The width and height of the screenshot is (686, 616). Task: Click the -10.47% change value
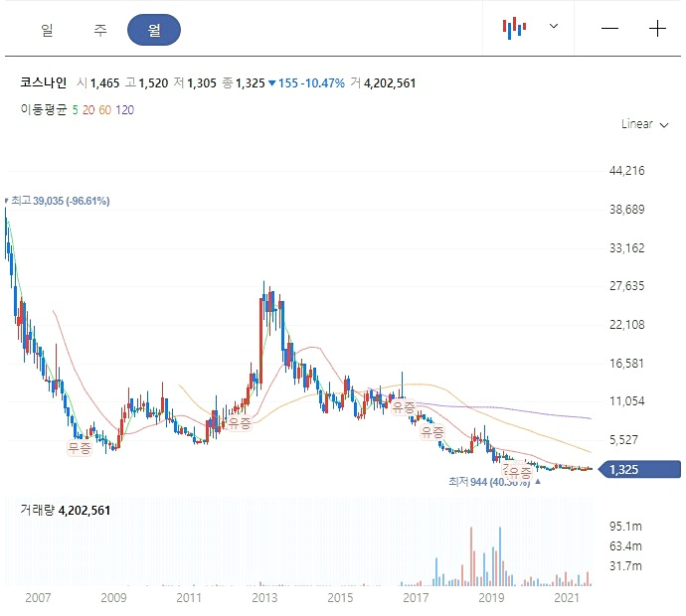322,83
